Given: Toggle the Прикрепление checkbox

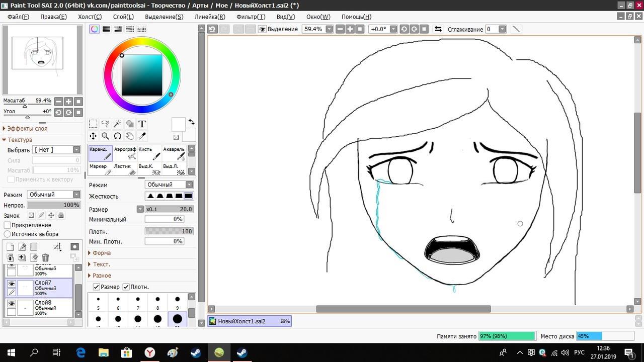Looking at the screenshot, I should (x=8, y=225).
